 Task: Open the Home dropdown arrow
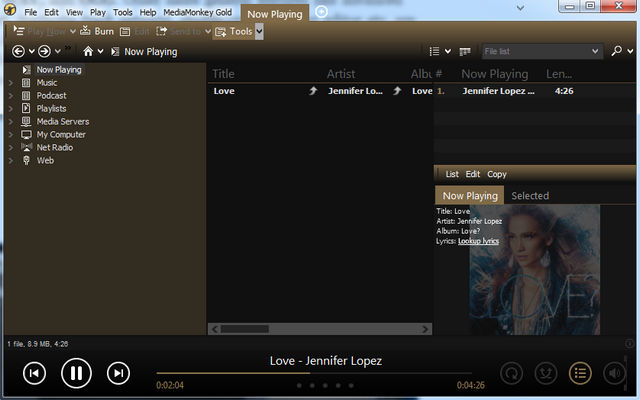pyautogui.click(x=100, y=51)
